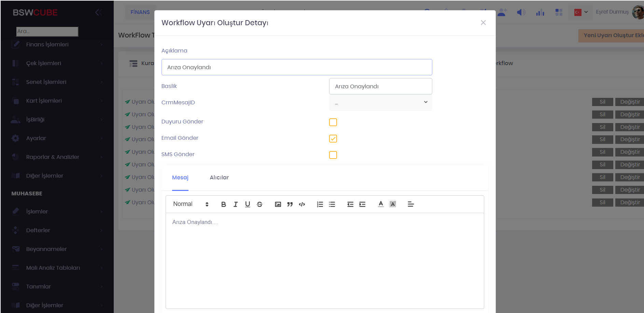Screen dimensions: 644x313
Task: Click the underline formatting icon
Action: 248,204
